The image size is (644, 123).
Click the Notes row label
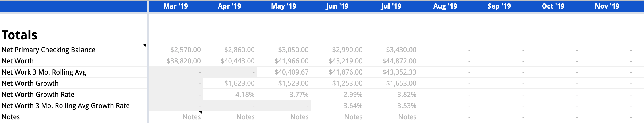pos(11,117)
